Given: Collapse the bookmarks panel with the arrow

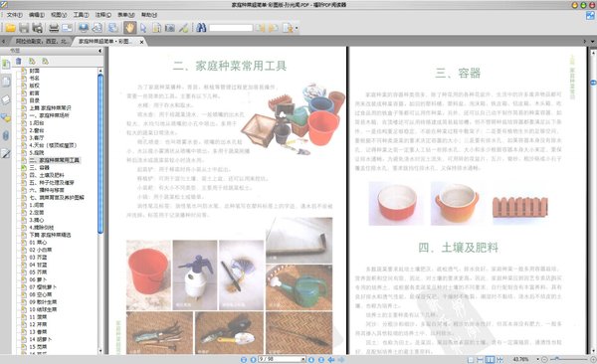Looking at the screenshot, I should click(x=99, y=51).
